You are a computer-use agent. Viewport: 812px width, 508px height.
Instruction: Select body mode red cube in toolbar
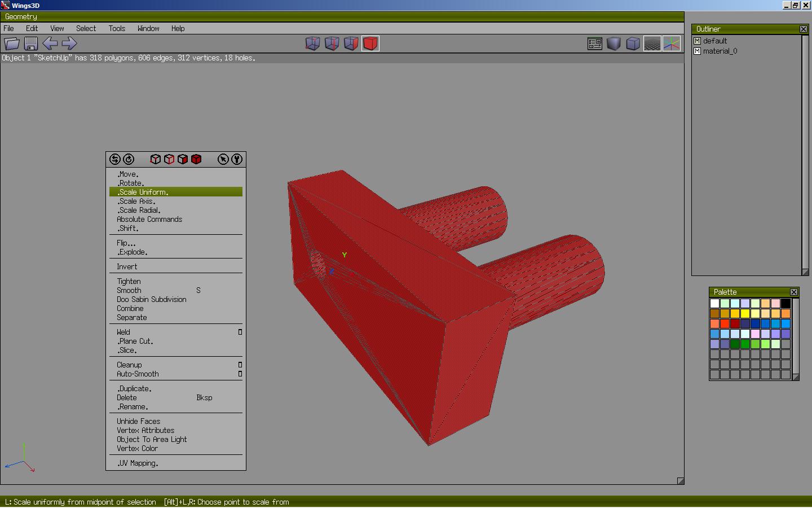click(370, 43)
